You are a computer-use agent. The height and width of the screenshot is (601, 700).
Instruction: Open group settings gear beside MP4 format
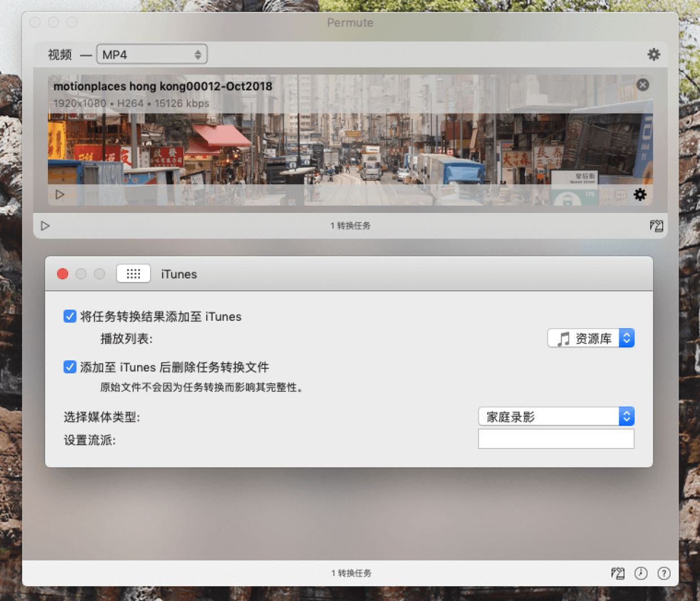(x=654, y=54)
